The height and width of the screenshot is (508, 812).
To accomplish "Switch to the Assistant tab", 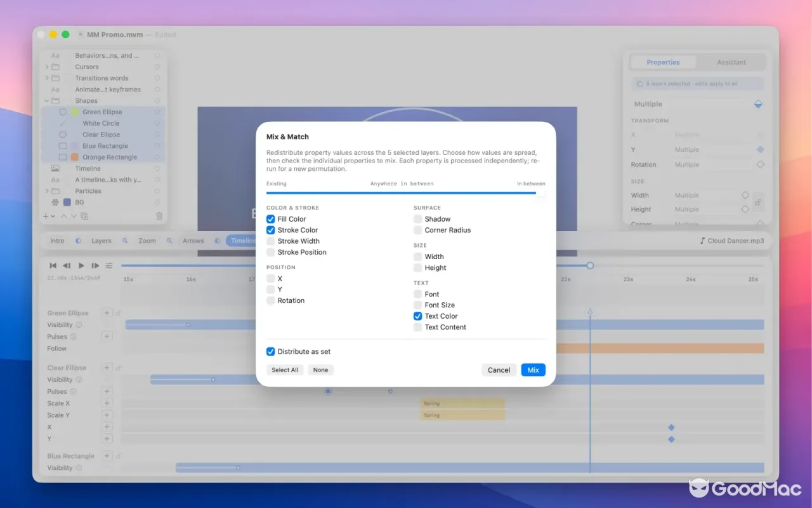I will pos(731,62).
